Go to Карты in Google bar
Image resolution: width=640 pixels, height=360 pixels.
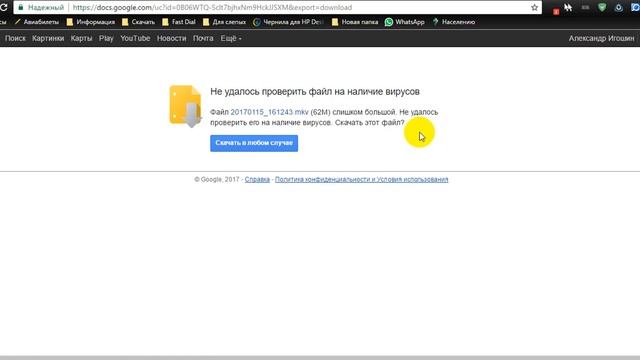(81, 38)
